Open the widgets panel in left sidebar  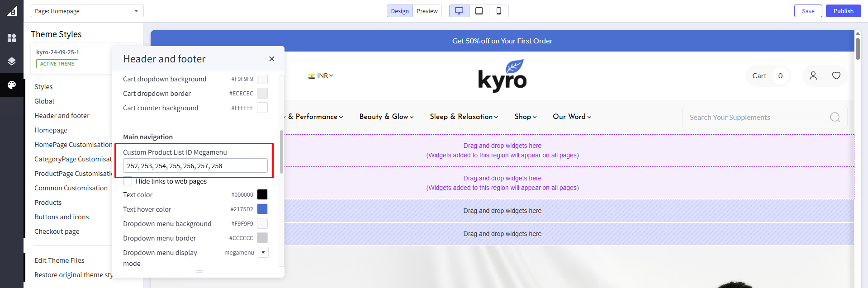(12, 38)
